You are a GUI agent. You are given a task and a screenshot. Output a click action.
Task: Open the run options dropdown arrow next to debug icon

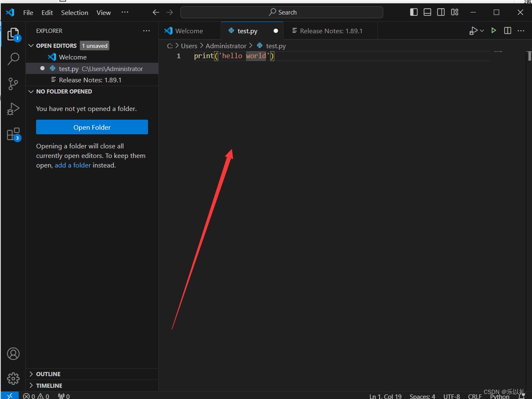pyautogui.click(x=482, y=30)
